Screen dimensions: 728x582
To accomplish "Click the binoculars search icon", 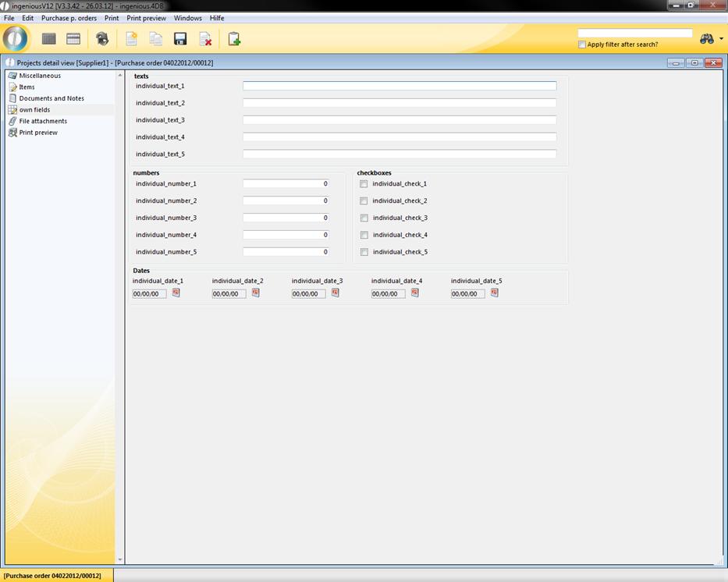I will coord(707,39).
